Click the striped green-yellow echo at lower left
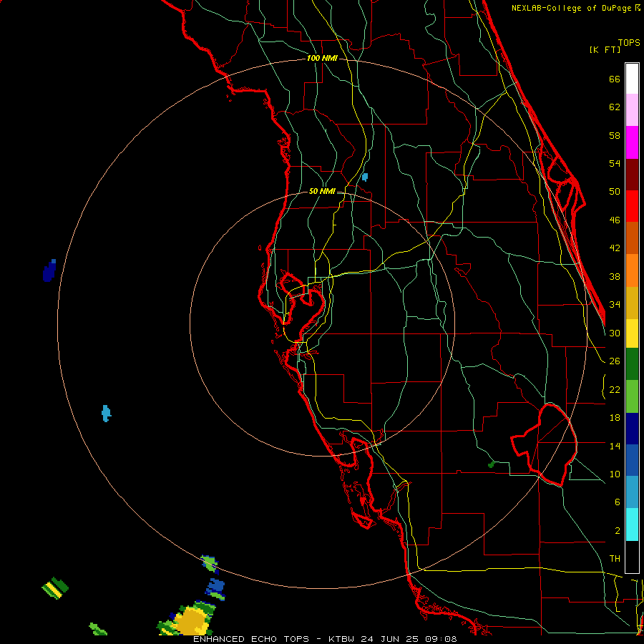The image size is (644, 644). point(55,588)
